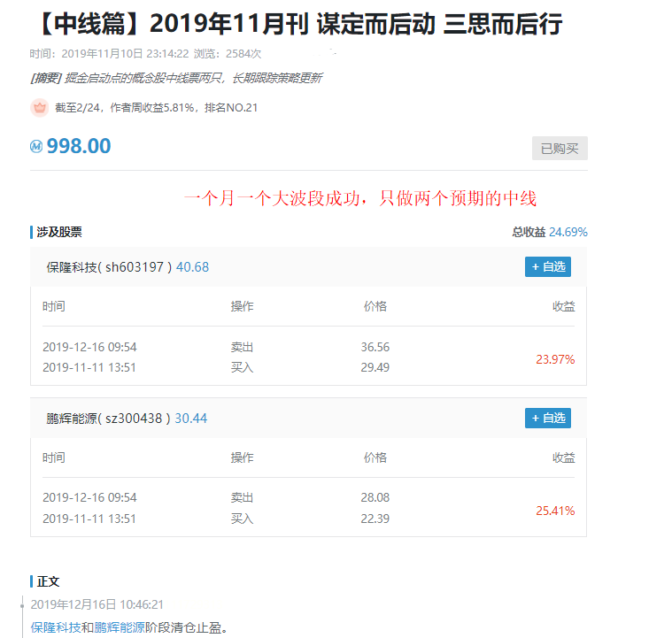This screenshot has height=638, width=672.
Task: Click the M coin price icon
Action: [36, 147]
